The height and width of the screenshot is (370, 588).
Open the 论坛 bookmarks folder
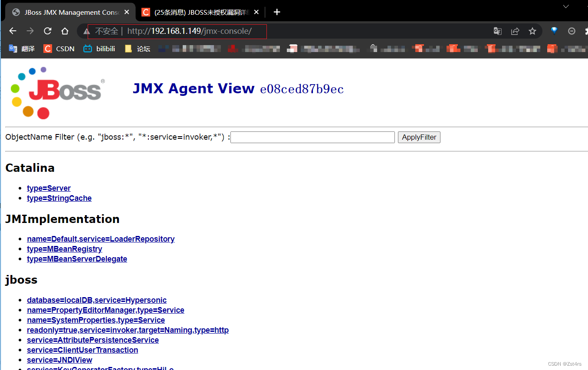(137, 49)
